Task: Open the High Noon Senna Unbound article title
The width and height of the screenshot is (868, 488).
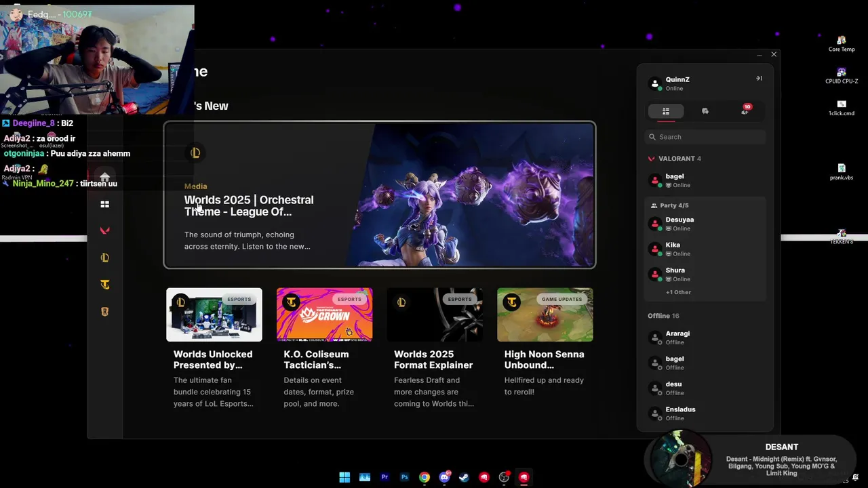Action: point(544,359)
